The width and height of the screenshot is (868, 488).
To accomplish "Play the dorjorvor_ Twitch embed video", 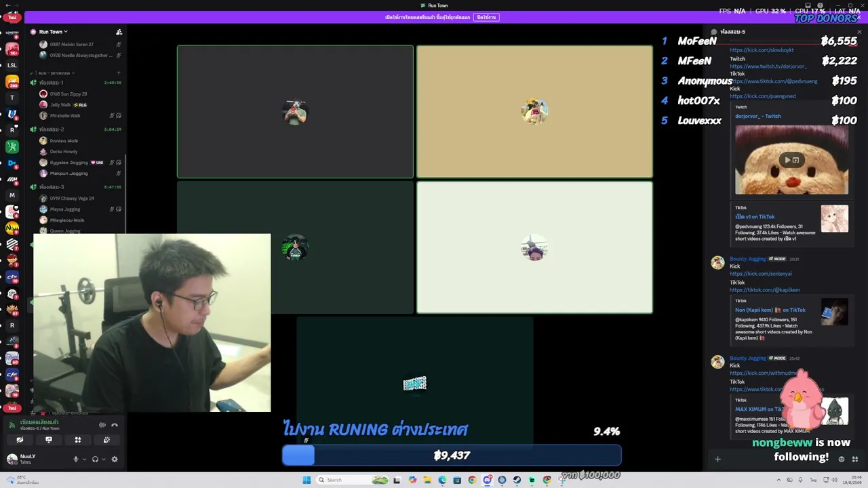I will (787, 160).
